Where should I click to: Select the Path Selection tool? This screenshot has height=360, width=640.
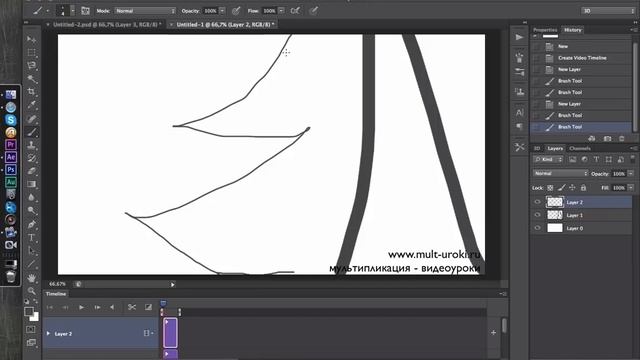(x=31, y=250)
